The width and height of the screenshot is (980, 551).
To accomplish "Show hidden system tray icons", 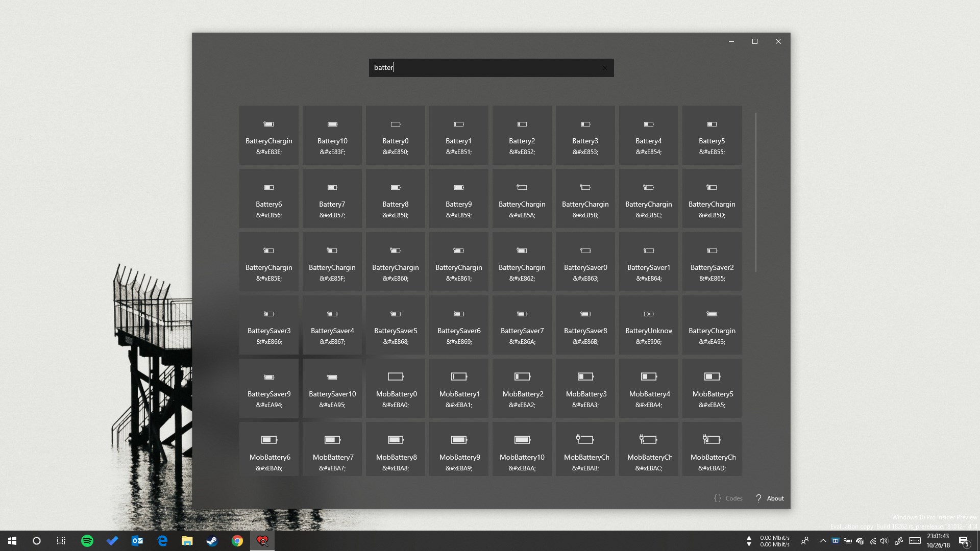I will click(823, 541).
